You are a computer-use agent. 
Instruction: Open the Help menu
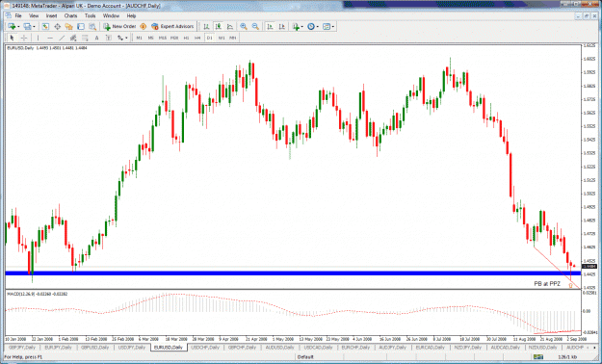(x=131, y=16)
